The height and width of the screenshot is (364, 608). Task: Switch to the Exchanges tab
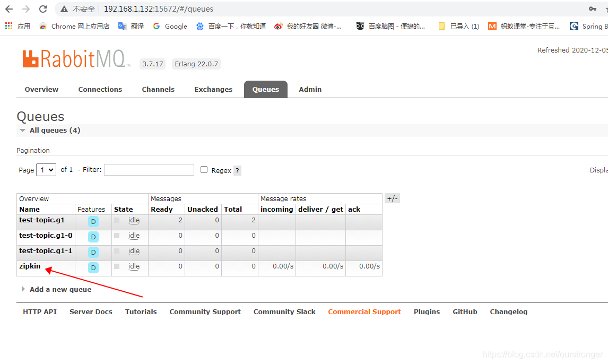click(x=213, y=89)
